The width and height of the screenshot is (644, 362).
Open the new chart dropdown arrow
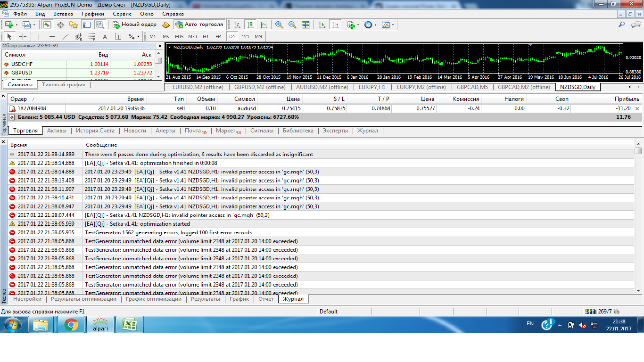click(17, 25)
